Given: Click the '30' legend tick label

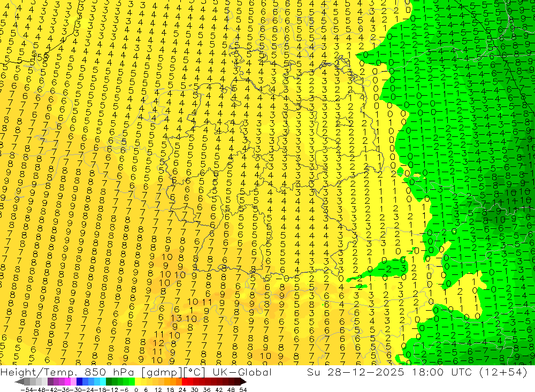Looking at the screenshot, I should (x=195, y=390).
